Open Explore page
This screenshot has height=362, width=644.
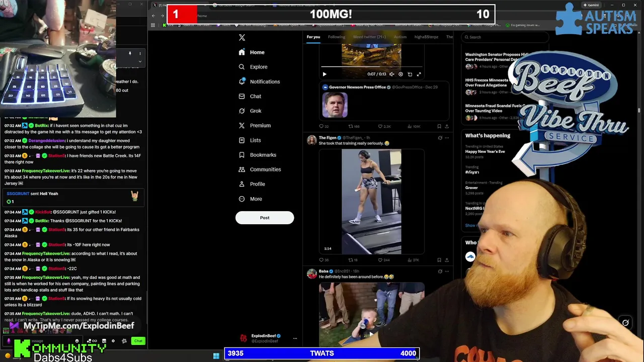click(x=253, y=67)
